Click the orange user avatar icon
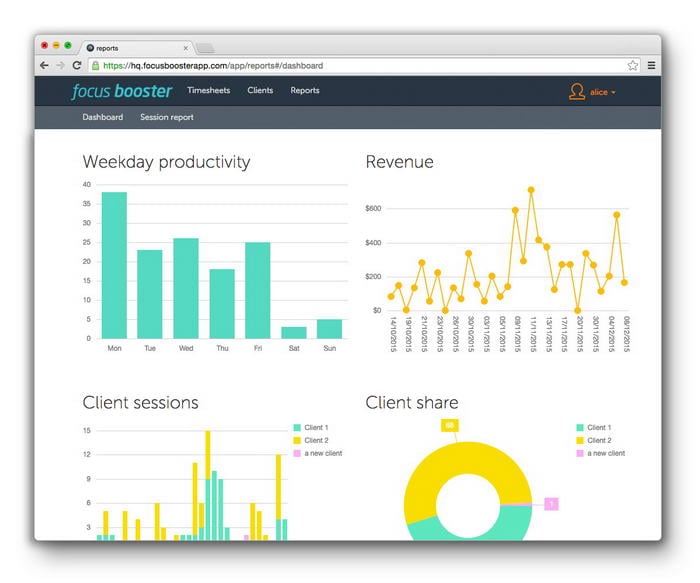700x583 pixels. click(576, 92)
